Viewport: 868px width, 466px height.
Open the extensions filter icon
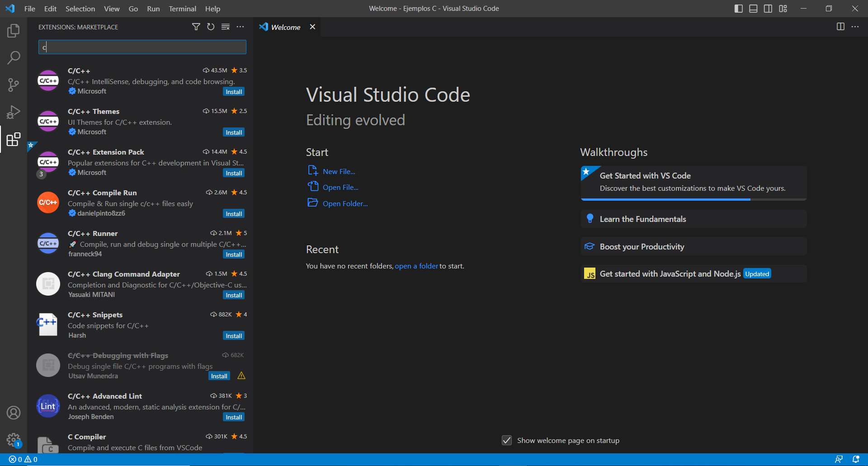pyautogui.click(x=196, y=27)
